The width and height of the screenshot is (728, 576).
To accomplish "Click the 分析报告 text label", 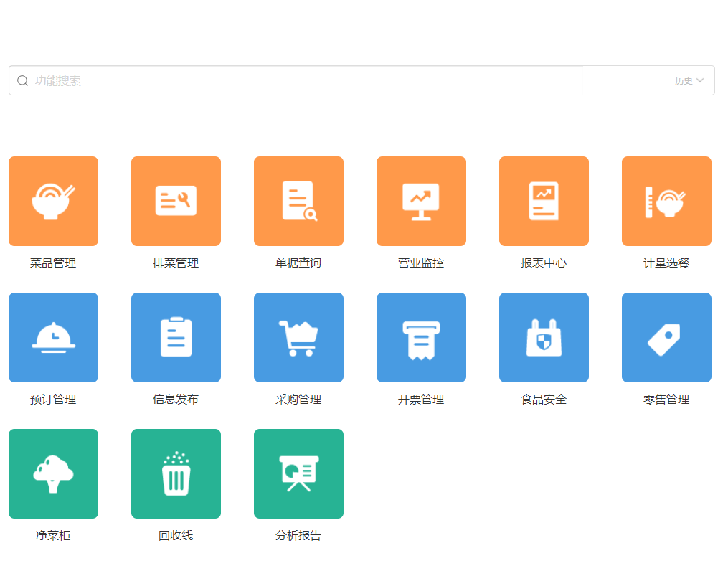I will point(298,536).
